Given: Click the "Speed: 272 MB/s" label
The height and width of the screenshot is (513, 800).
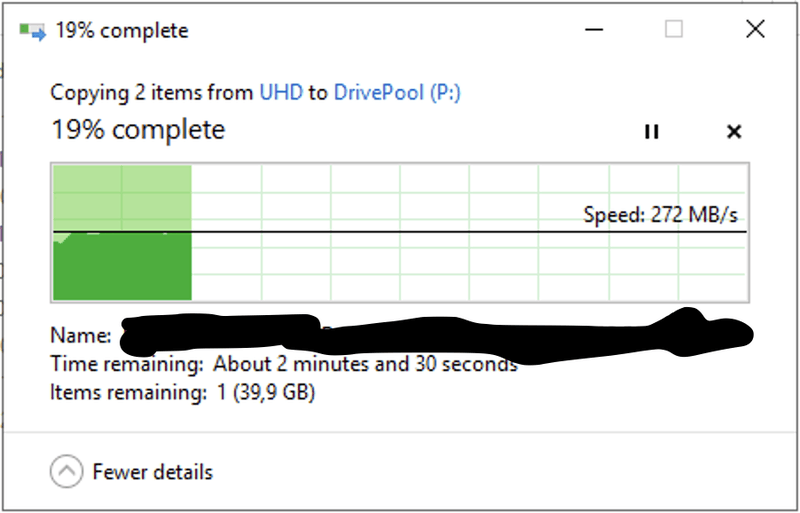Looking at the screenshot, I should (x=662, y=214).
